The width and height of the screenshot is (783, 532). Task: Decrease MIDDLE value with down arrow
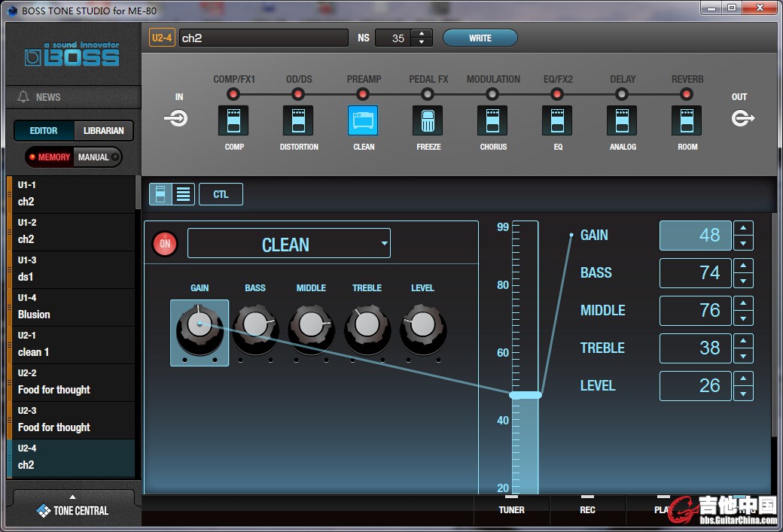pyautogui.click(x=743, y=318)
